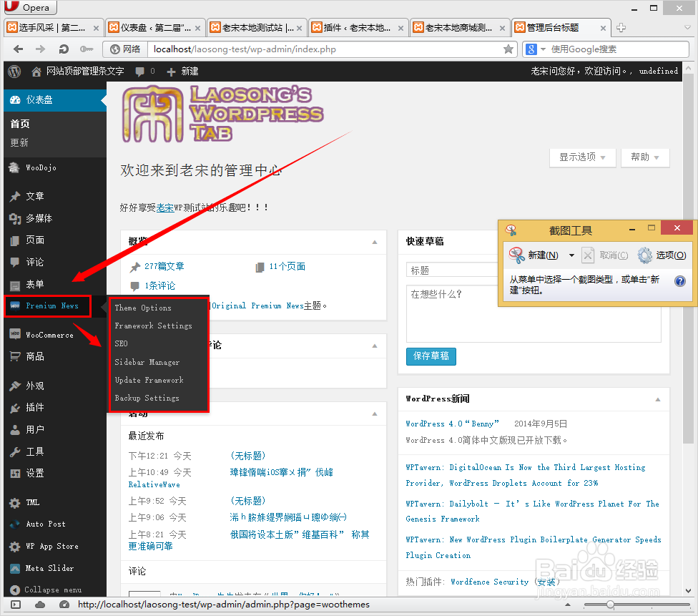Image resolution: width=698 pixels, height=616 pixels.
Task: Select SEO in the submenu
Action: [121, 343]
